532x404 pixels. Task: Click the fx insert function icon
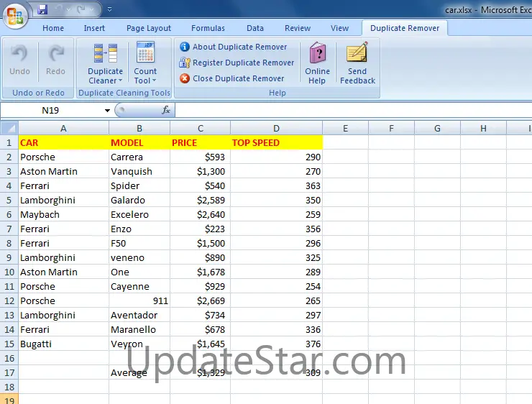pos(166,110)
